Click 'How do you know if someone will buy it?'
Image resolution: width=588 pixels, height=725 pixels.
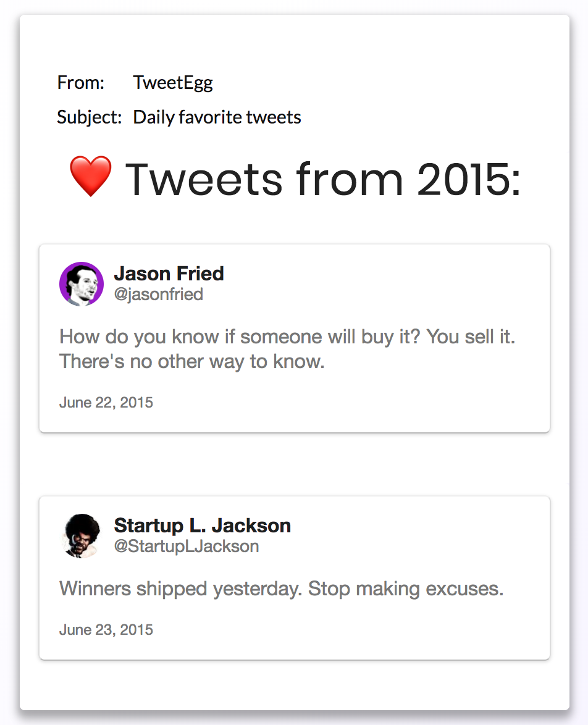click(240, 337)
